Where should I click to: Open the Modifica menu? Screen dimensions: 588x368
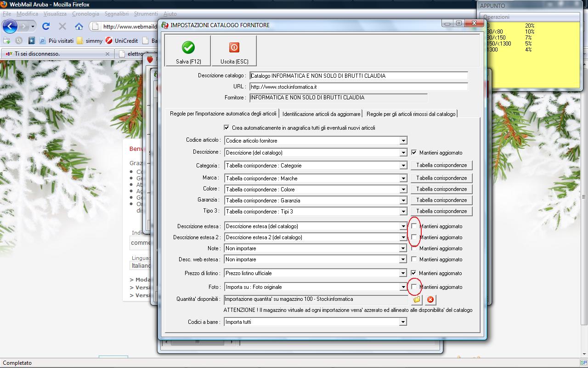click(27, 14)
